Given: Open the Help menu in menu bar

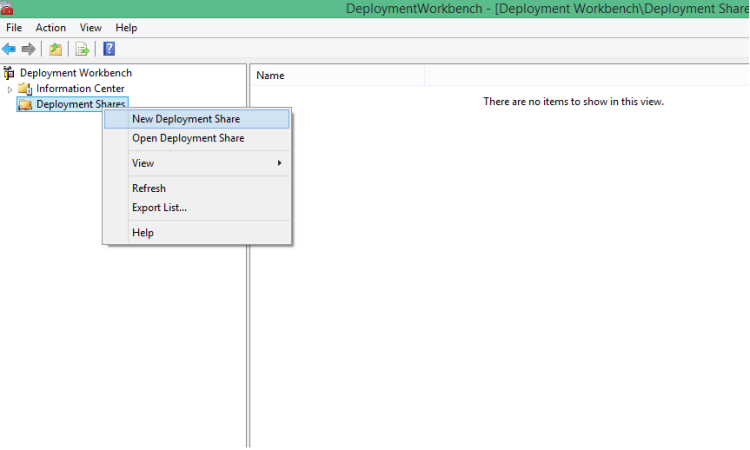Looking at the screenshot, I should [126, 28].
